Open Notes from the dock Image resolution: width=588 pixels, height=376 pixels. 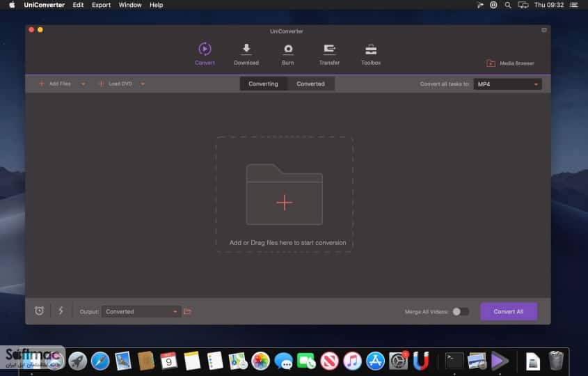tap(192, 361)
